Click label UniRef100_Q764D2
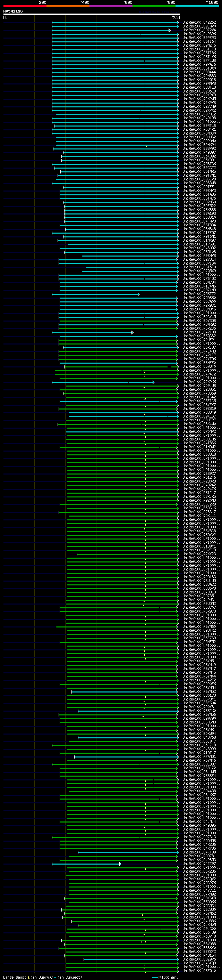This screenshot has height=980, width=222. coord(199,279)
